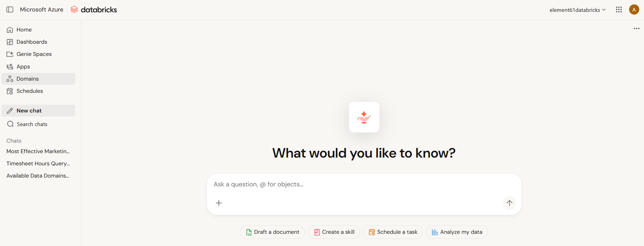Click the Apps icon in sidebar
Viewport: 644px width, 246px height.
(10, 66)
